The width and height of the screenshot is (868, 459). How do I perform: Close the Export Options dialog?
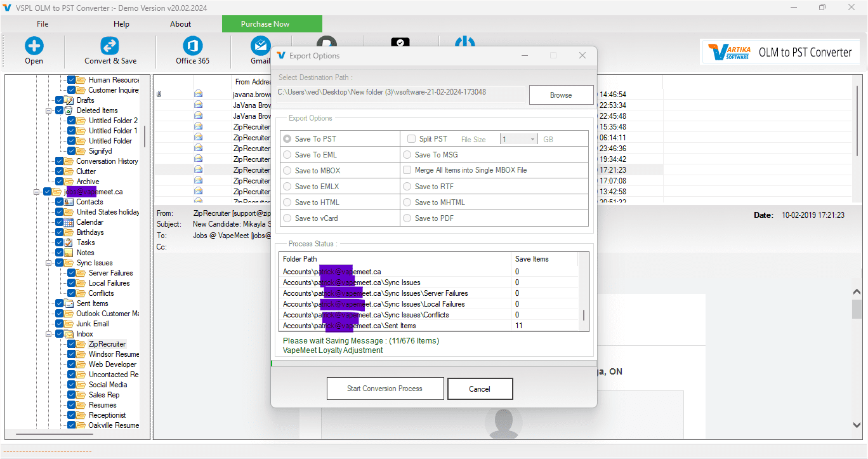tap(582, 56)
